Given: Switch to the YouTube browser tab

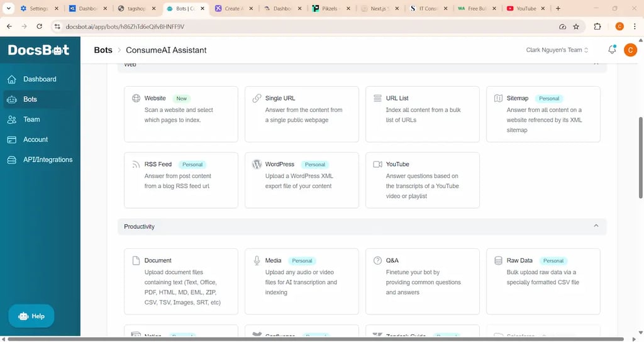Looking at the screenshot, I should coord(522,9).
